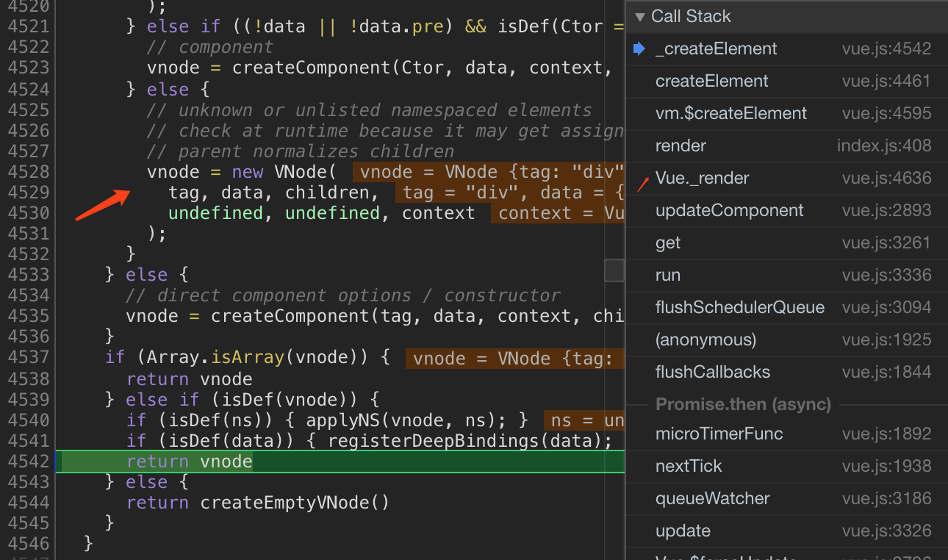Click the 'tag = "div", data' inline value
948x560 pixels.
[x=510, y=193]
